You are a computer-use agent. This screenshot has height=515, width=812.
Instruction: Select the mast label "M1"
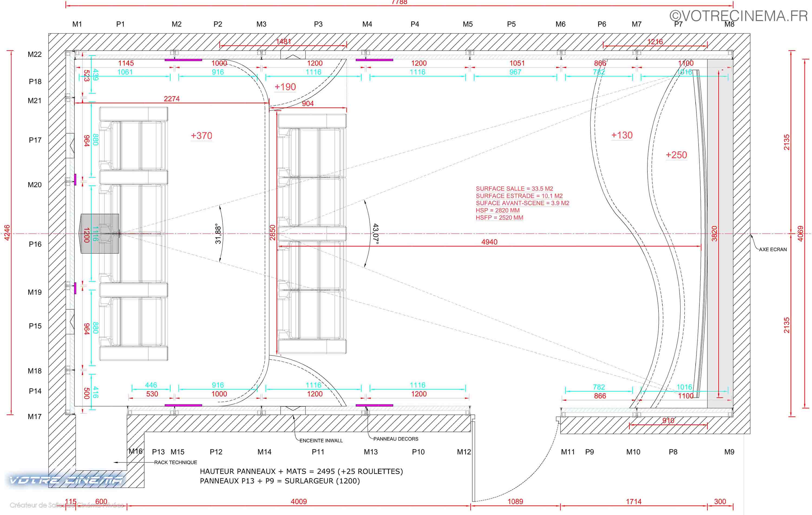point(77,24)
